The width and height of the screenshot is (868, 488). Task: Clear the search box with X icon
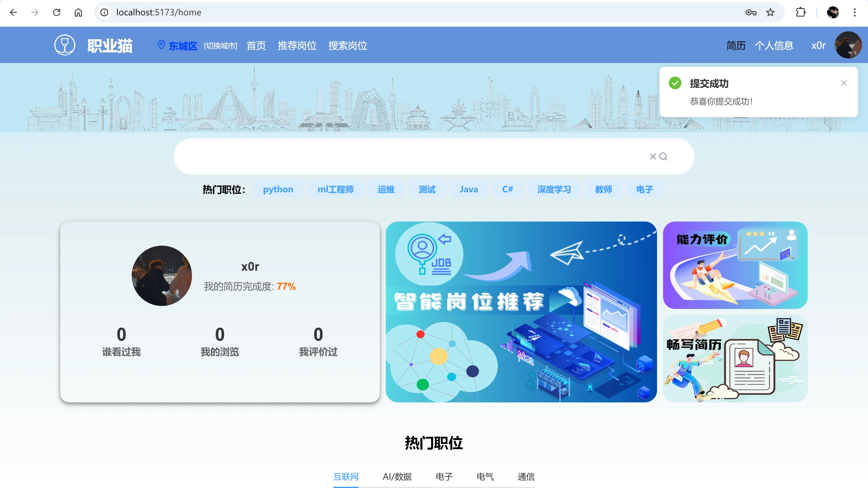(653, 156)
